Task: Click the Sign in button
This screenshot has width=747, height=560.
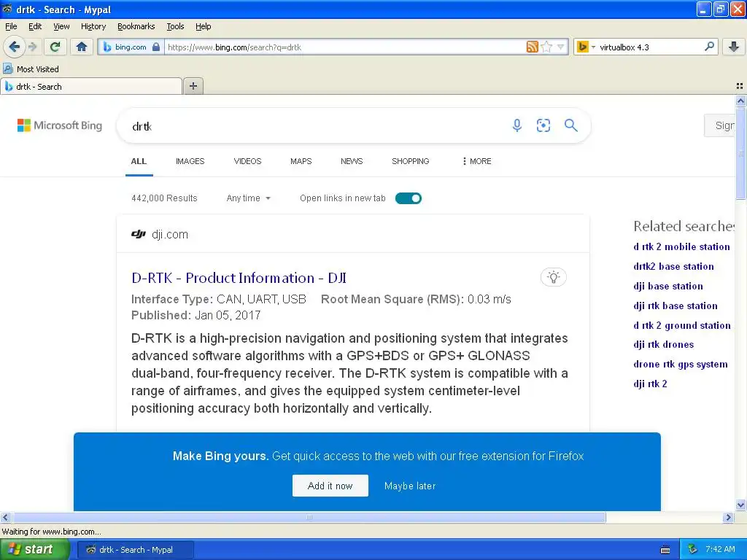Action: point(720,125)
